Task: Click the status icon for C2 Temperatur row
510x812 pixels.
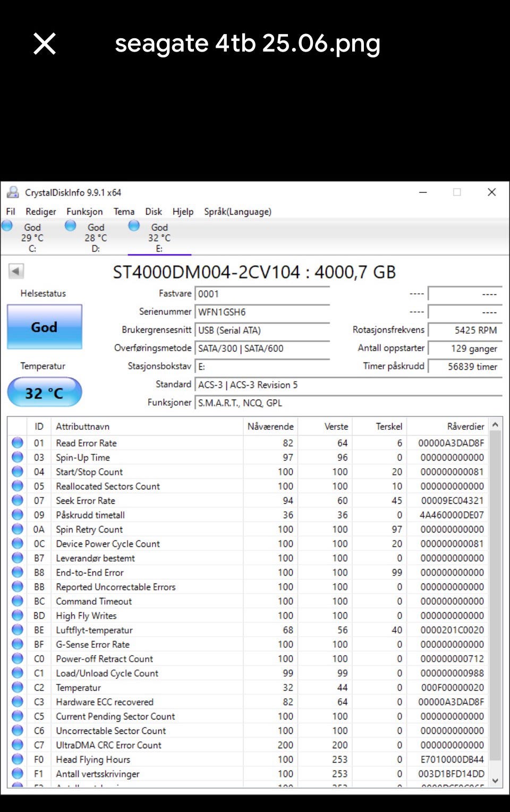Action: [x=18, y=687]
